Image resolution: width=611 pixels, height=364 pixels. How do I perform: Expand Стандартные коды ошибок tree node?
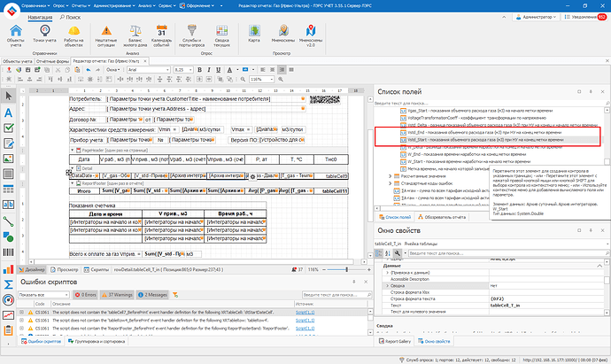coord(390,183)
